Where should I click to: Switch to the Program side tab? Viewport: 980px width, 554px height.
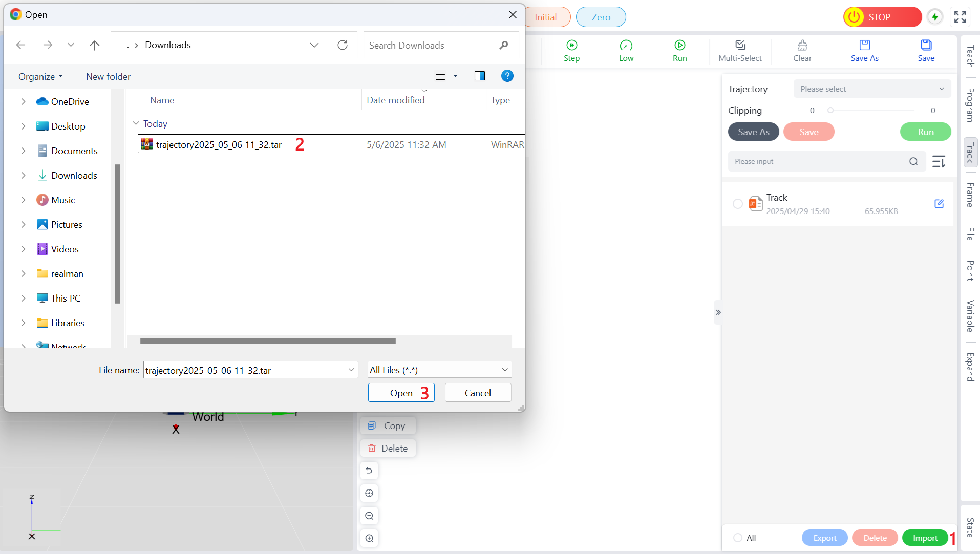pos(970,105)
